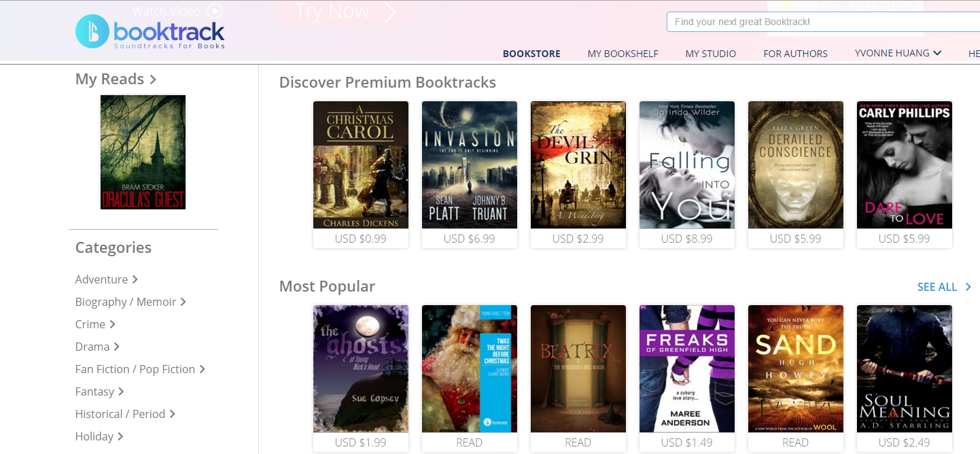This screenshot has width=980, height=454.
Task: Click READ under the Beatrix book
Action: [x=578, y=442]
